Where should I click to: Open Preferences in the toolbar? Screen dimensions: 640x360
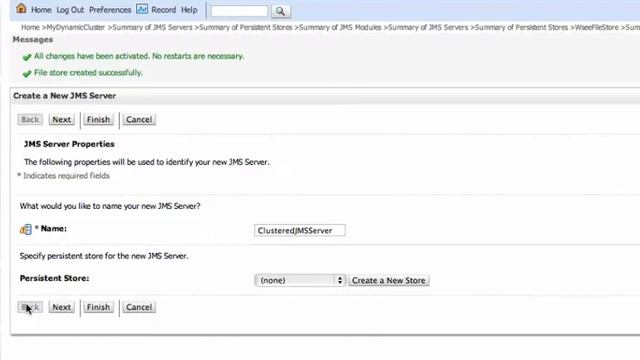tap(110, 10)
